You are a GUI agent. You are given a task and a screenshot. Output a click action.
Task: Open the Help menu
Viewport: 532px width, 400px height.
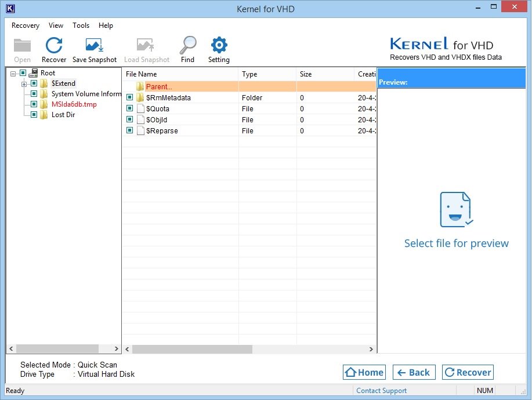coord(106,26)
